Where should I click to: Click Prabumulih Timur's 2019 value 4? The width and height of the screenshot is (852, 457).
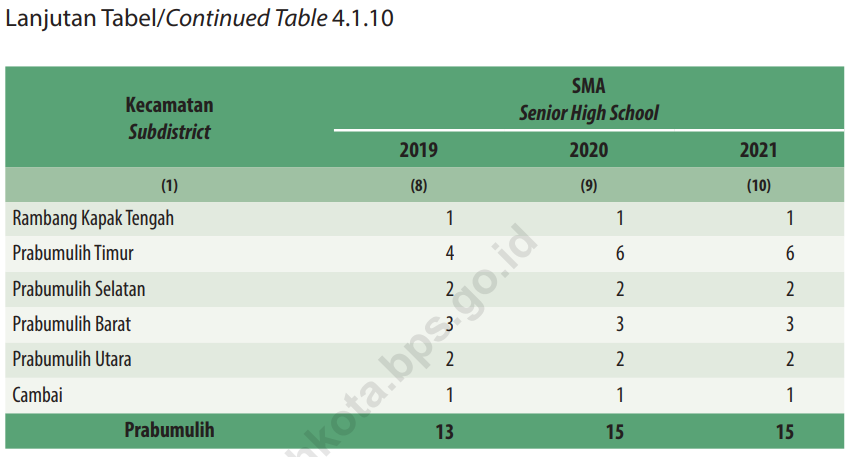(x=450, y=253)
